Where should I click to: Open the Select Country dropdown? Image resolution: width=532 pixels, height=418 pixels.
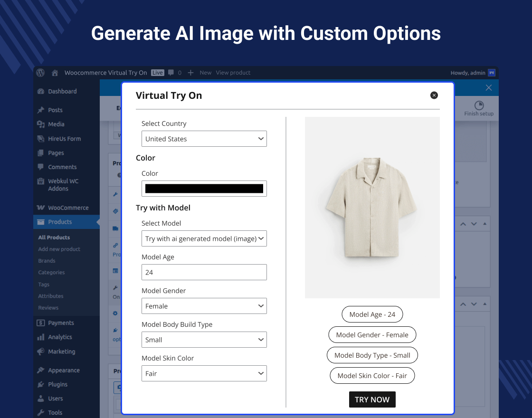pos(204,139)
